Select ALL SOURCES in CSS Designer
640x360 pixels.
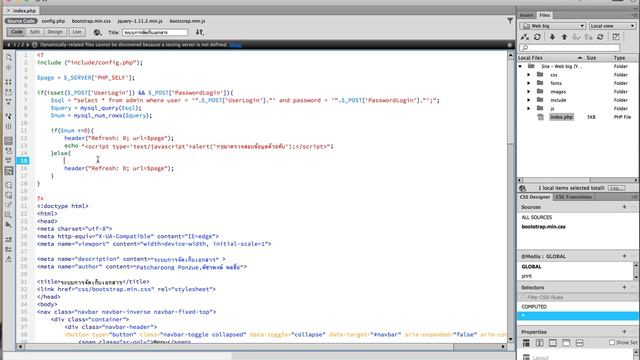tap(536, 218)
